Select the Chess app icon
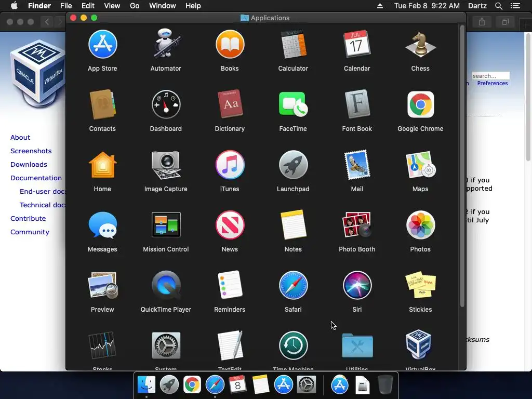The image size is (532, 399). tap(420, 45)
